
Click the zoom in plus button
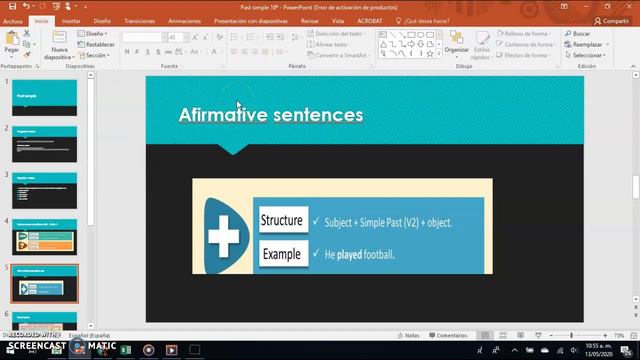pos(605,336)
